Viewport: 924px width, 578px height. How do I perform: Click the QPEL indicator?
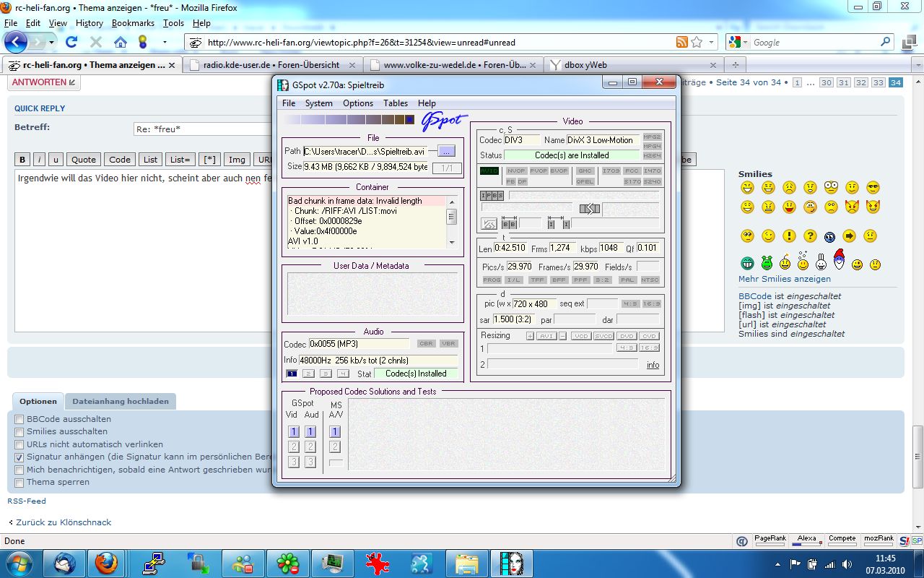pyautogui.click(x=585, y=181)
